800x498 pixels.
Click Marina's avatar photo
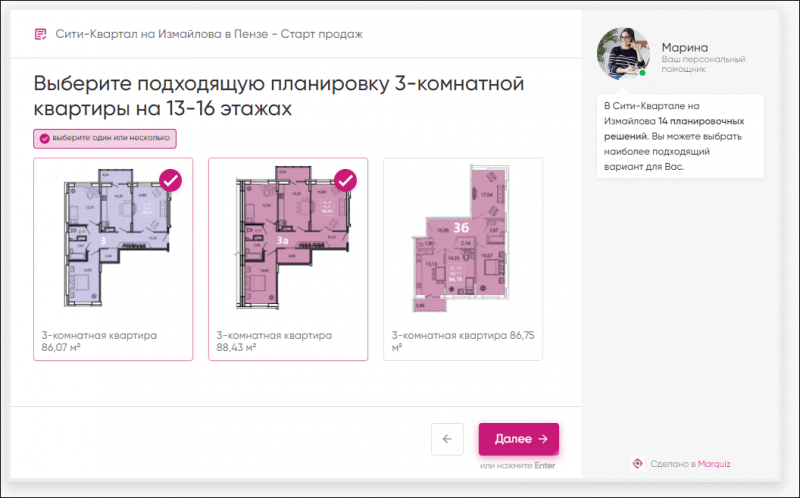coord(622,51)
